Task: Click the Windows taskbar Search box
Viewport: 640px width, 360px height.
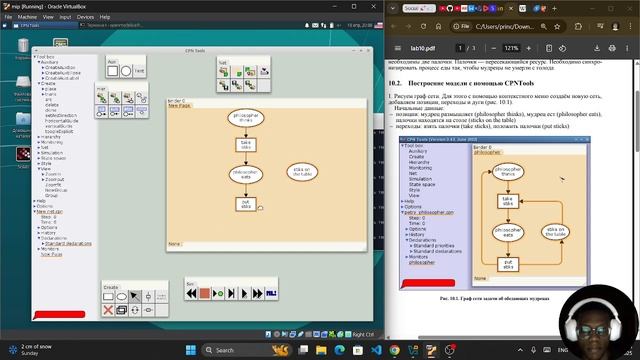Action: click(247, 350)
